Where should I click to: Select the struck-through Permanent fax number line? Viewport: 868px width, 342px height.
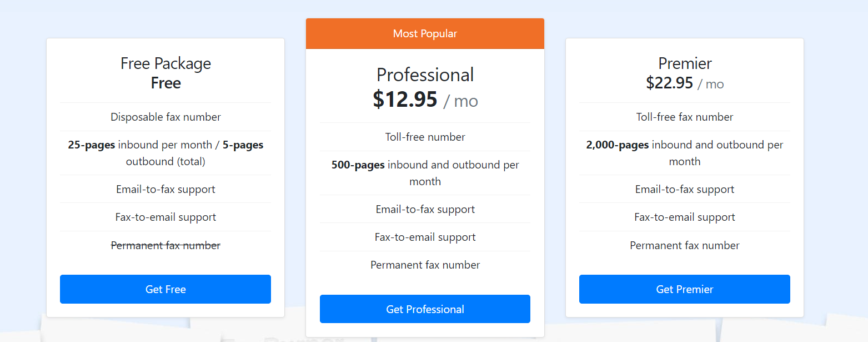[165, 245]
